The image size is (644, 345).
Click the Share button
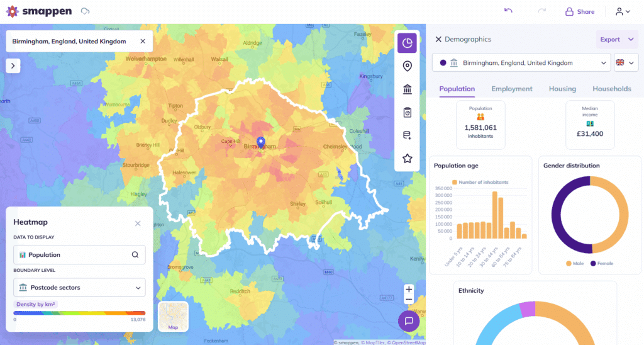(x=579, y=11)
